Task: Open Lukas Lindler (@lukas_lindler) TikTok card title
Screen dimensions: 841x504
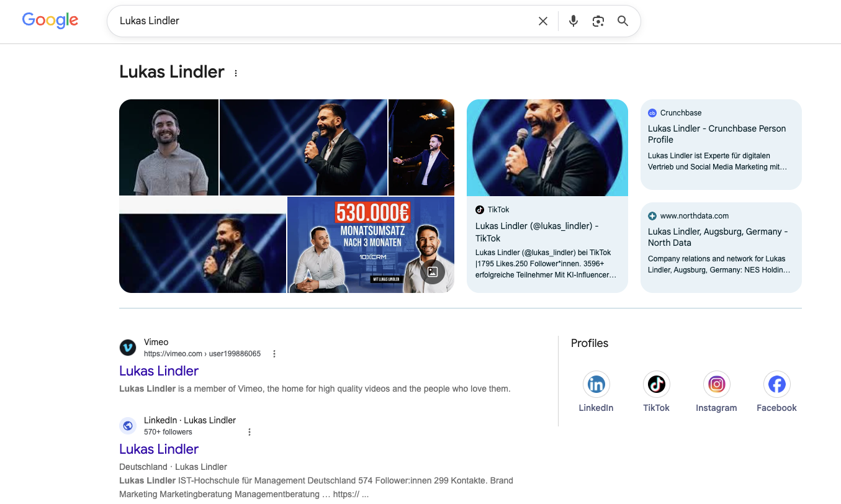Action: click(x=537, y=232)
